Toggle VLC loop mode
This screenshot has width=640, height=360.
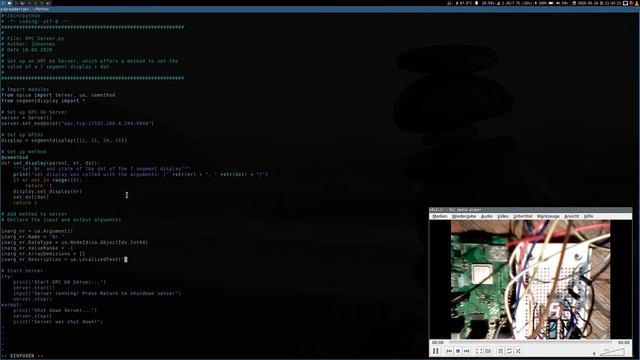[x=509, y=351]
